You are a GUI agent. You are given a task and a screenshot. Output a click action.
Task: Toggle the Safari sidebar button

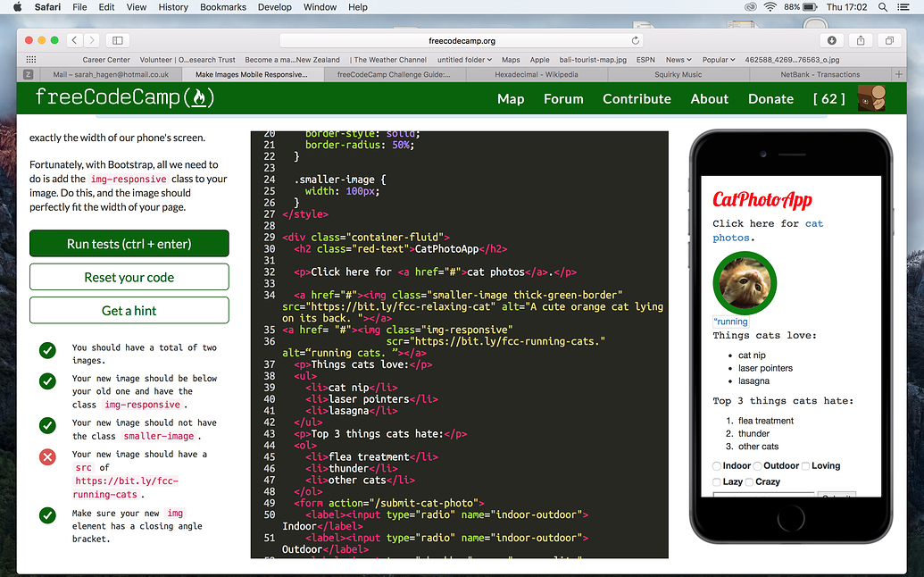pyautogui.click(x=117, y=40)
